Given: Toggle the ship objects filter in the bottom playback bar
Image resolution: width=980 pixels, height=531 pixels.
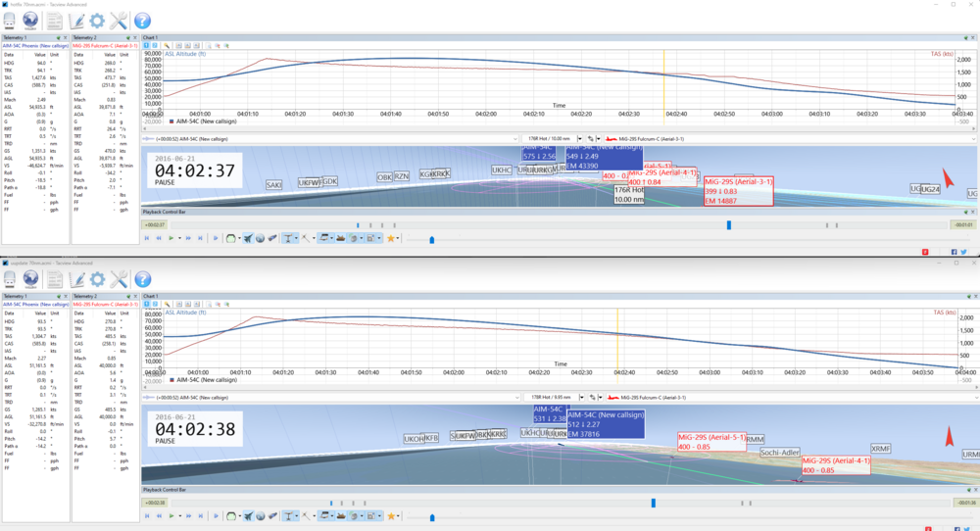Looking at the screenshot, I should click(341, 516).
